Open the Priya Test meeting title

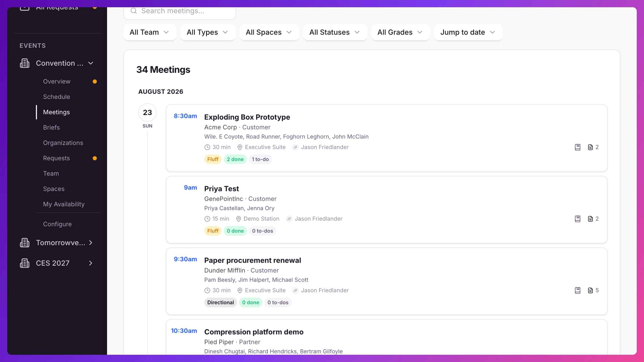[x=221, y=189]
